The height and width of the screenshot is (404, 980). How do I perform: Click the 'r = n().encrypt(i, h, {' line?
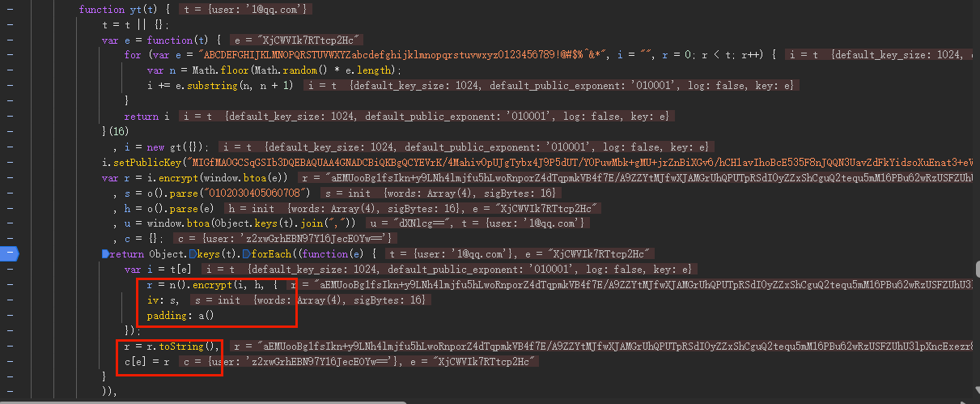(x=212, y=284)
